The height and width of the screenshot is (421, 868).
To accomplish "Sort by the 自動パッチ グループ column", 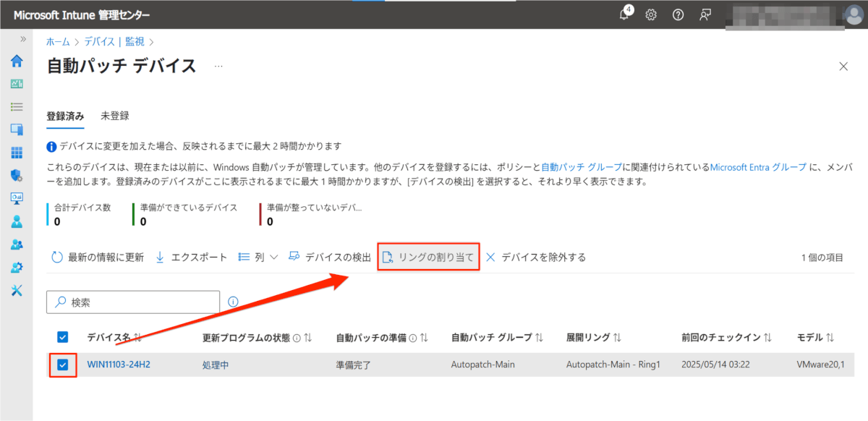I will (x=497, y=338).
